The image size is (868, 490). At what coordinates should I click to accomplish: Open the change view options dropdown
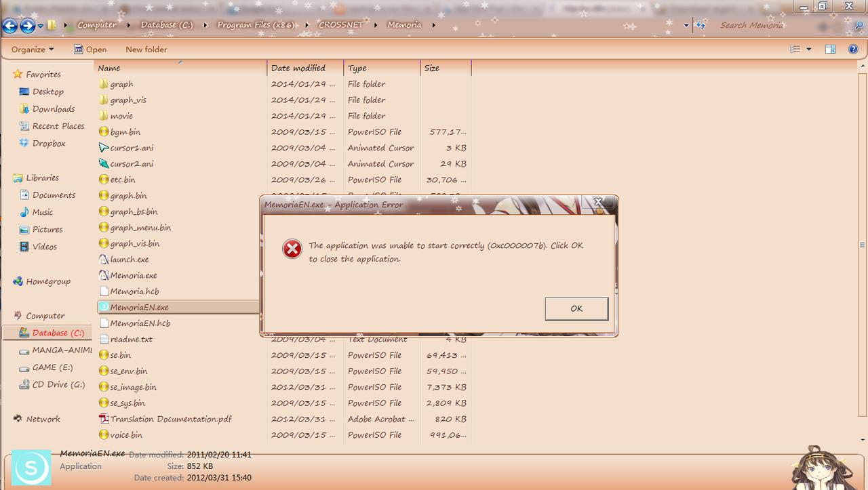coord(809,49)
